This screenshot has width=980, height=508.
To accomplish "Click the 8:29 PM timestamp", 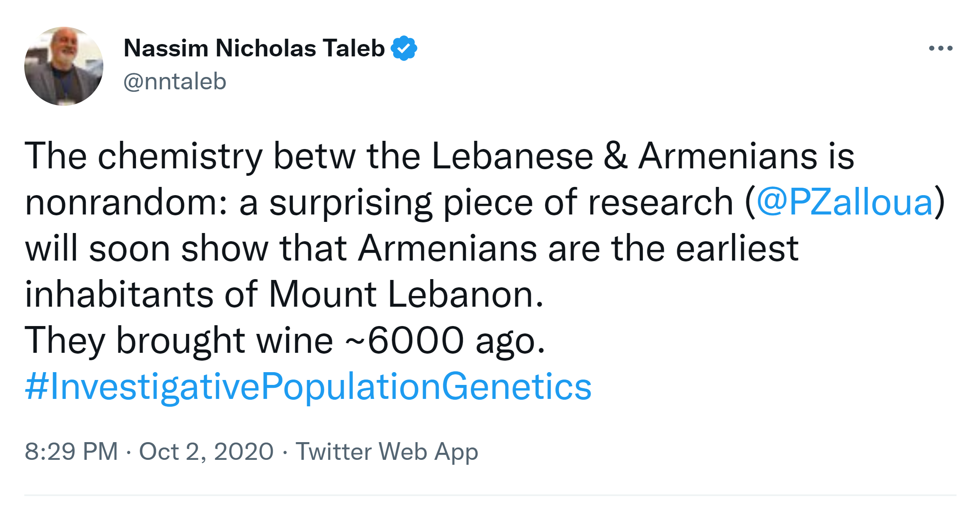I will [71, 451].
